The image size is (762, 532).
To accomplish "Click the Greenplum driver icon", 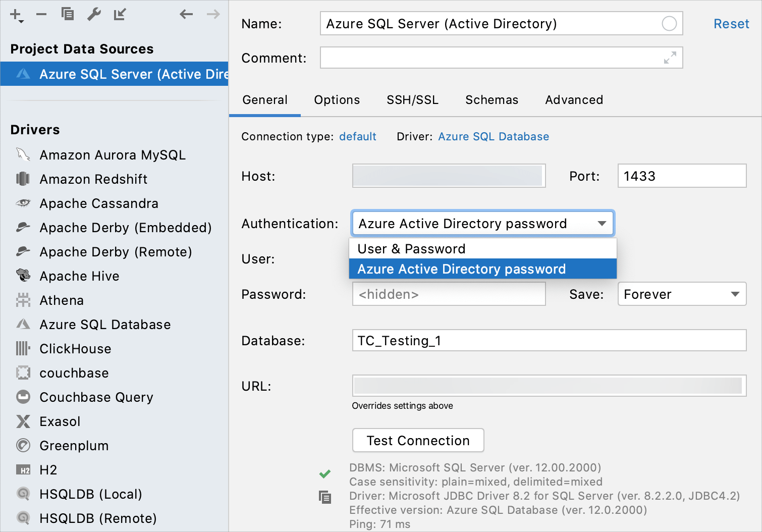I will (x=23, y=445).
